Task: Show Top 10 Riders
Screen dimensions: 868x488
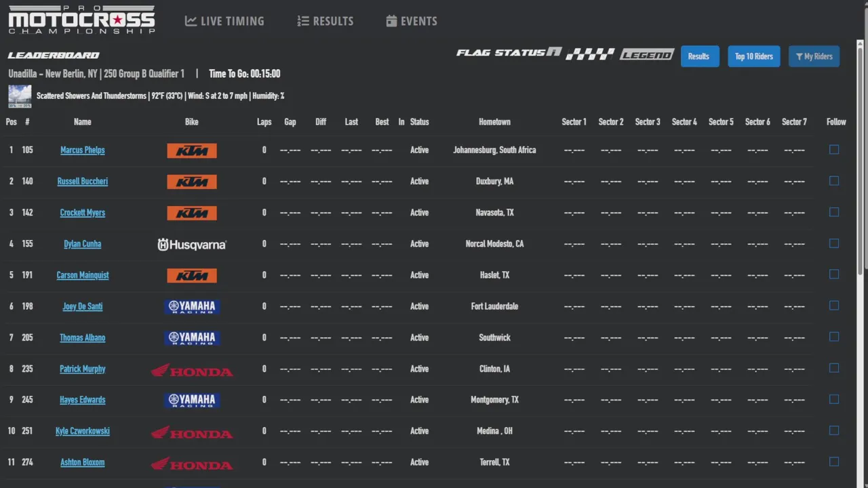Action: coord(754,56)
